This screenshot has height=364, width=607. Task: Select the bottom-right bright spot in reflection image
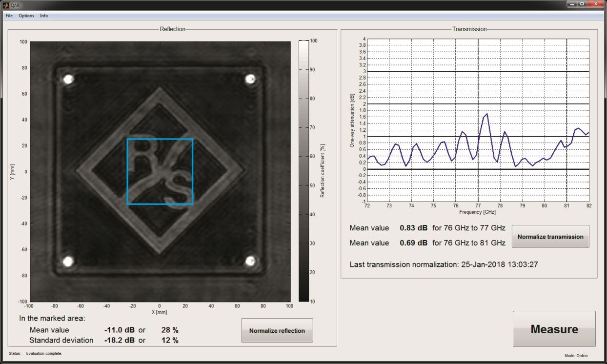coord(251,261)
